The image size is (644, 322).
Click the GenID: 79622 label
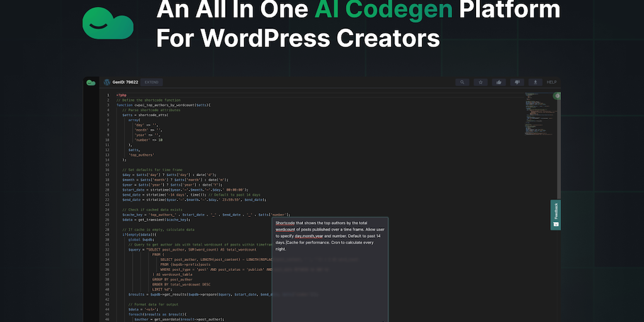pyautogui.click(x=125, y=82)
